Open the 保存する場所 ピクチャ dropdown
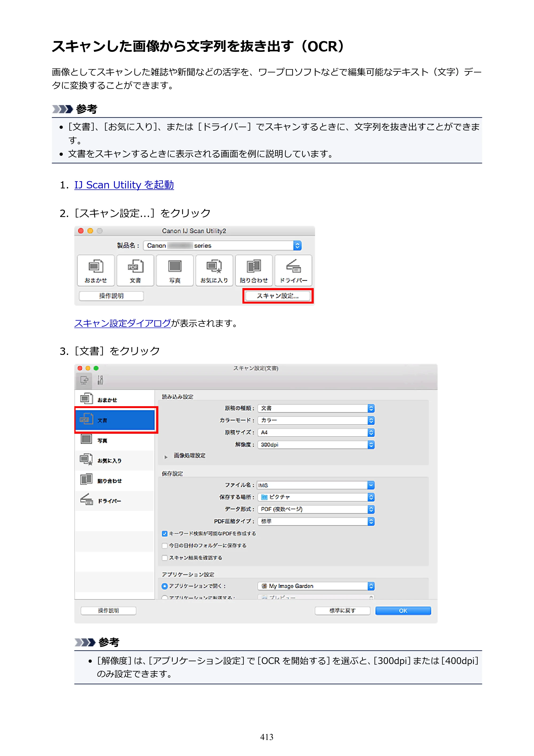 coord(316,497)
